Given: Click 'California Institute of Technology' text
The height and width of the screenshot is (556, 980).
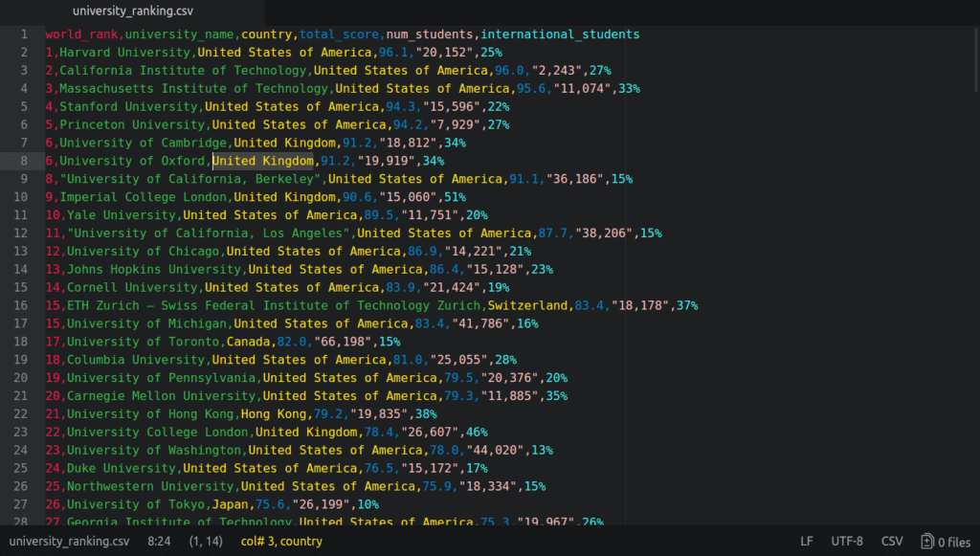Looking at the screenshot, I should click(x=183, y=71).
